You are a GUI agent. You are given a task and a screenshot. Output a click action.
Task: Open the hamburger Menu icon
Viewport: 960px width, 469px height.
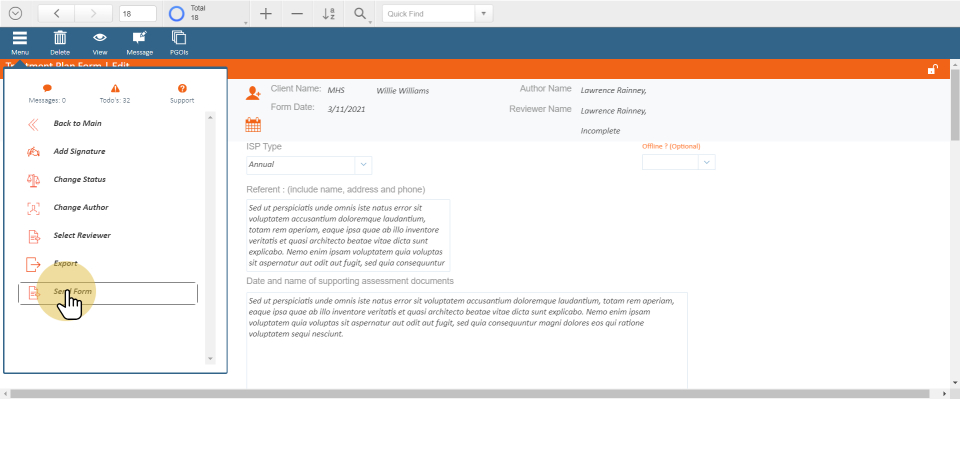click(20, 38)
